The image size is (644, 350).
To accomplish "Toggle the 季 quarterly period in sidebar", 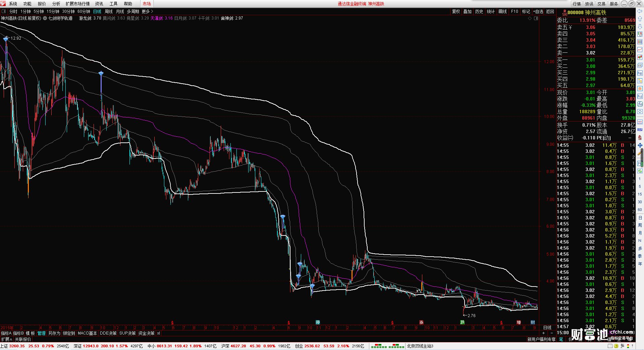I will 640,256.
